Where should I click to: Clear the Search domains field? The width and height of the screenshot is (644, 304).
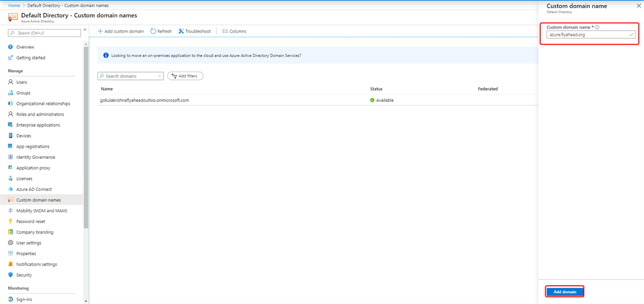159,76
